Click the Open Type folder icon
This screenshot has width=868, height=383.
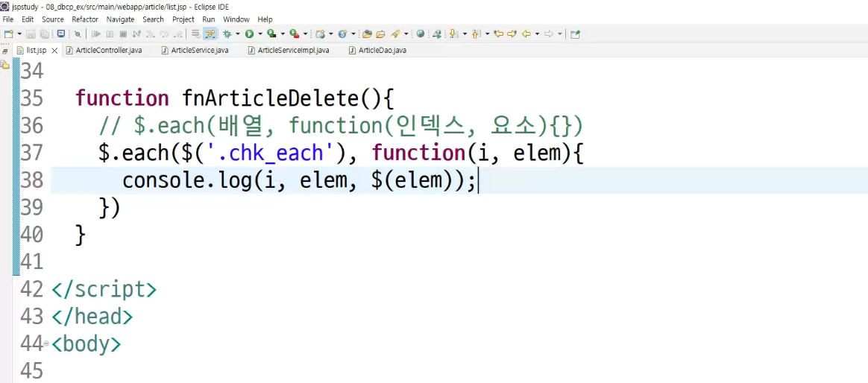pyautogui.click(x=367, y=34)
